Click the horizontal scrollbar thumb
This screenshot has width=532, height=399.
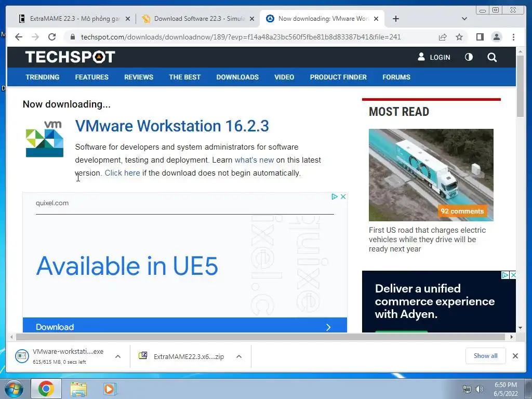point(261,337)
